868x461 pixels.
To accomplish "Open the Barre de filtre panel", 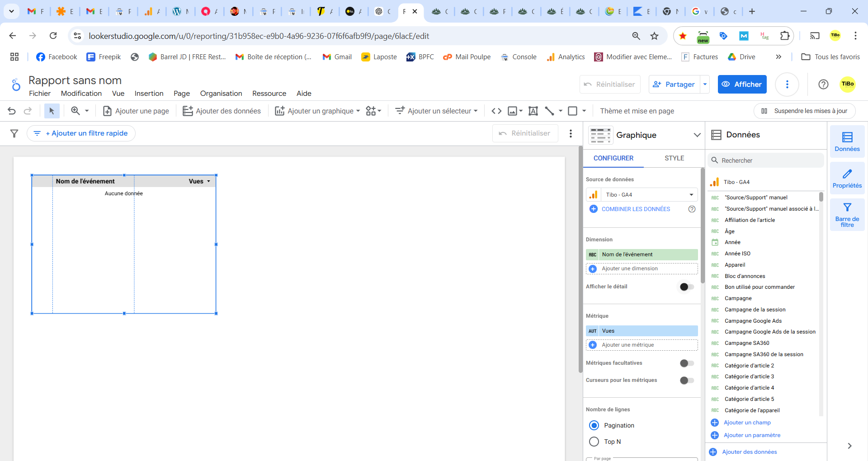I will click(847, 215).
